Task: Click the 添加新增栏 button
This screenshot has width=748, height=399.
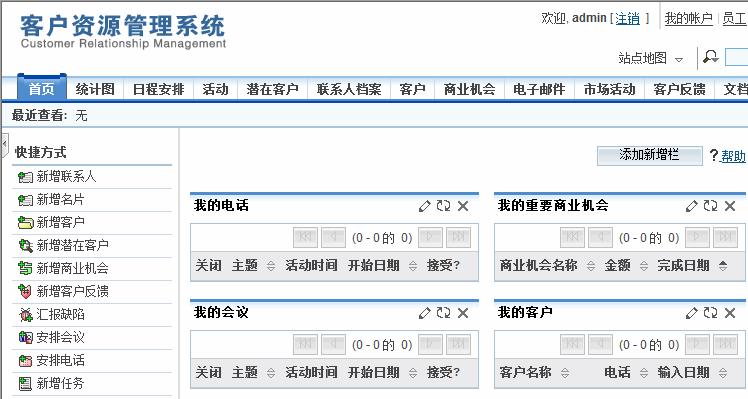Action: tap(649, 155)
